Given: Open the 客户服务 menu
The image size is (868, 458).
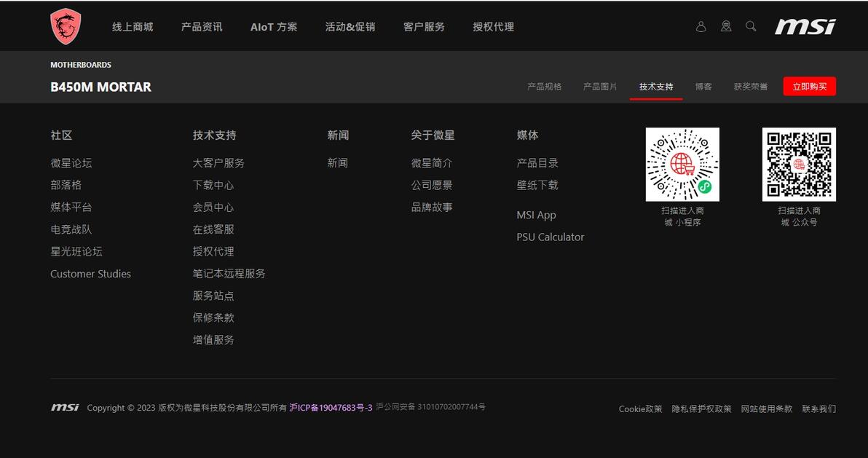Looking at the screenshot, I should click(x=424, y=27).
